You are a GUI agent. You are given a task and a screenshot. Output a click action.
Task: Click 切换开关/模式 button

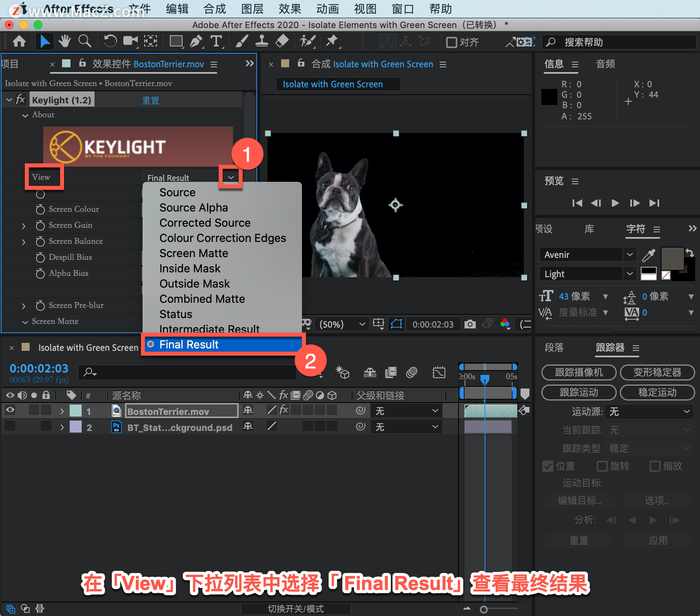coord(296,609)
